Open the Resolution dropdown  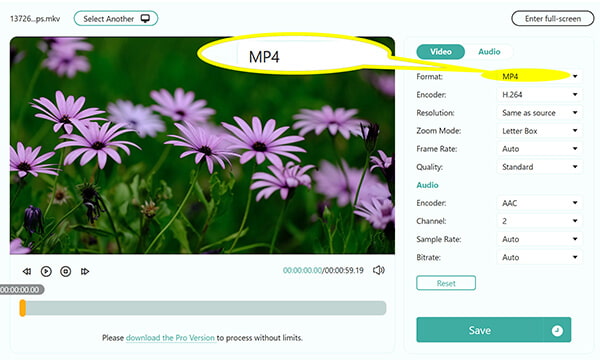[539, 112]
